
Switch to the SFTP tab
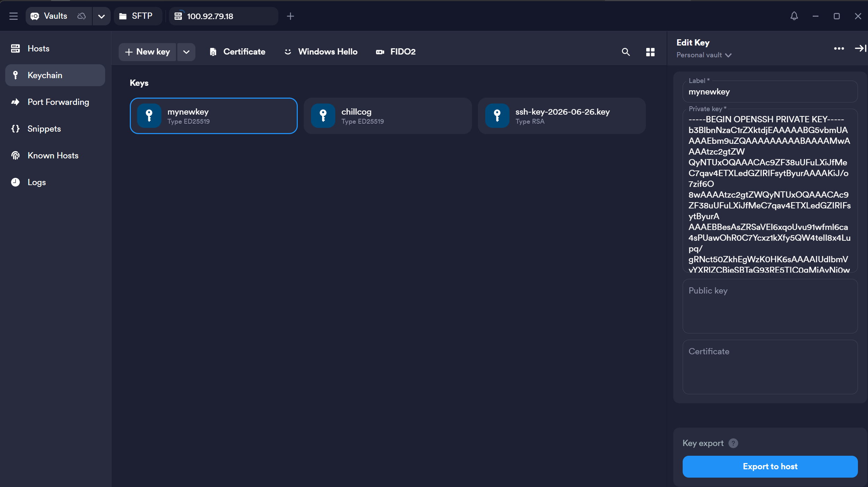tap(138, 16)
